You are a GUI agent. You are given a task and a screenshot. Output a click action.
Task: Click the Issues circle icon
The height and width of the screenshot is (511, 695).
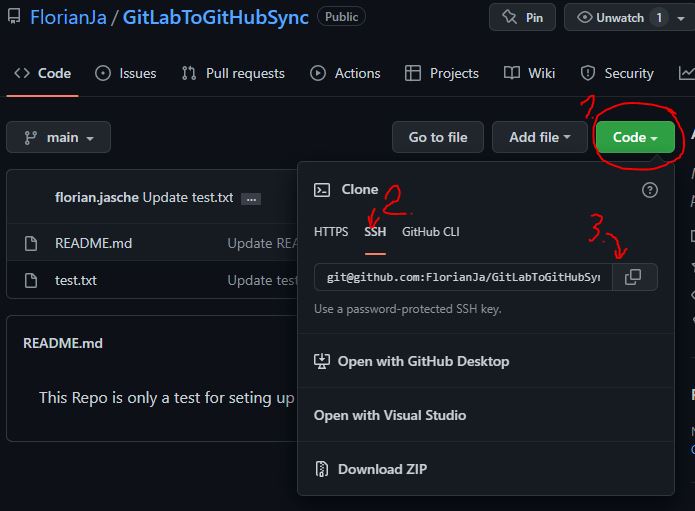[103, 73]
